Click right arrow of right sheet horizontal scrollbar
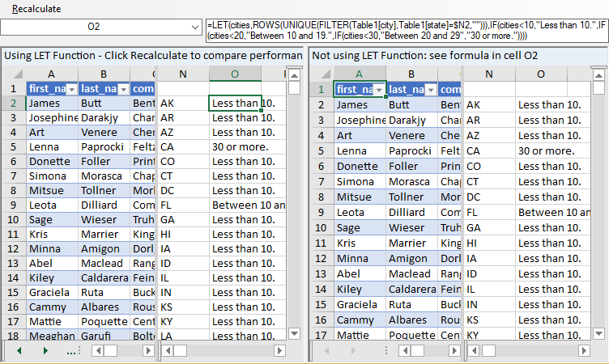 [x=585, y=350]
